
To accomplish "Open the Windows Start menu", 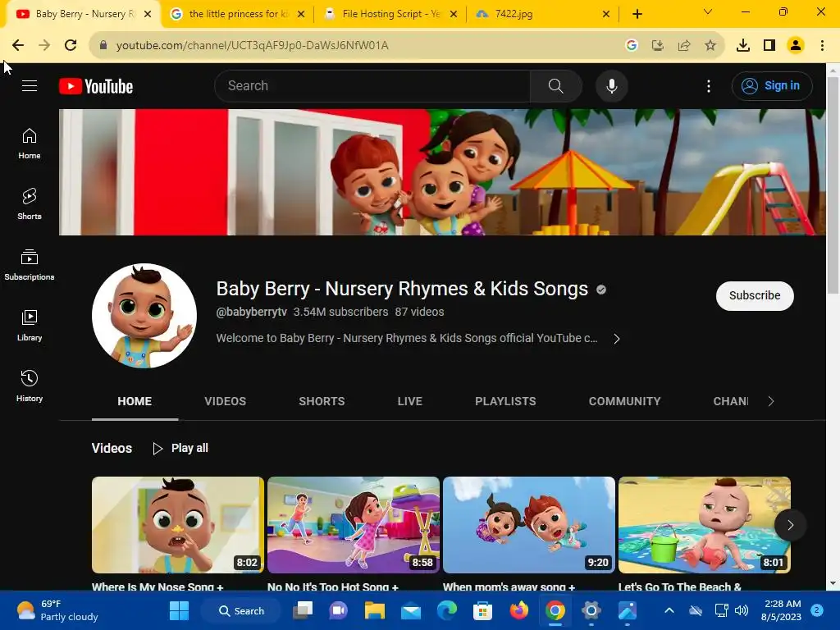I will point(179,610).
